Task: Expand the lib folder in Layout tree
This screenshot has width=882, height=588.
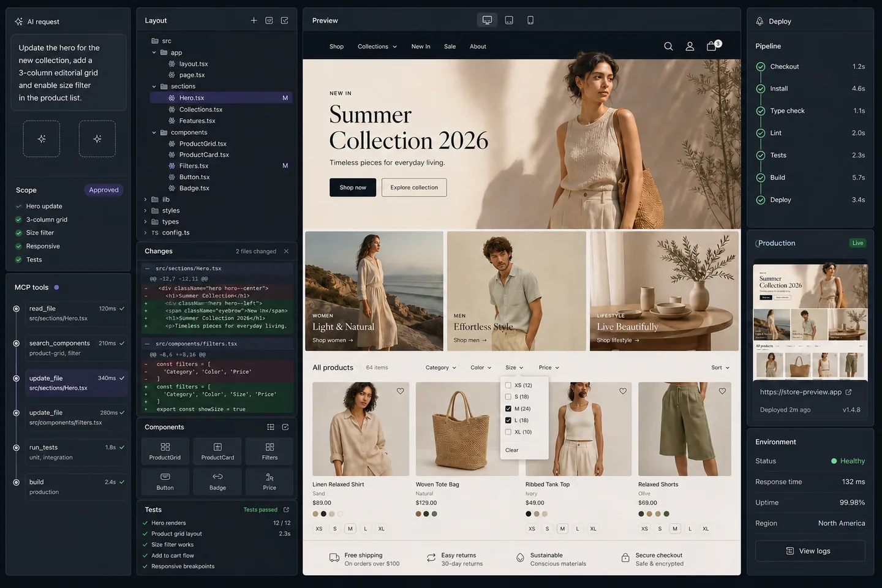Action: click(145, 200)
